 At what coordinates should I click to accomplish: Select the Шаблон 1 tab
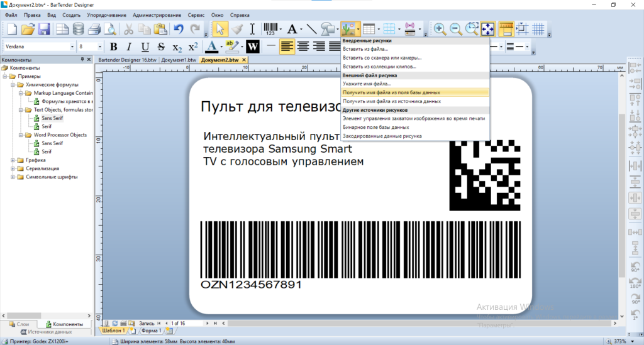[113, 331]
